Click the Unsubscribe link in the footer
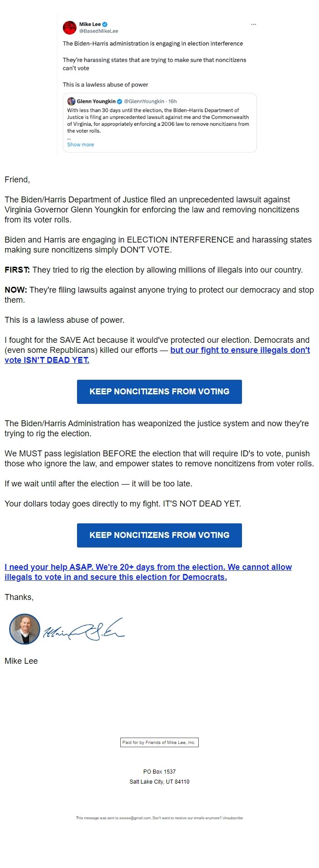This screenshot has width=319, height=868. 233,818
